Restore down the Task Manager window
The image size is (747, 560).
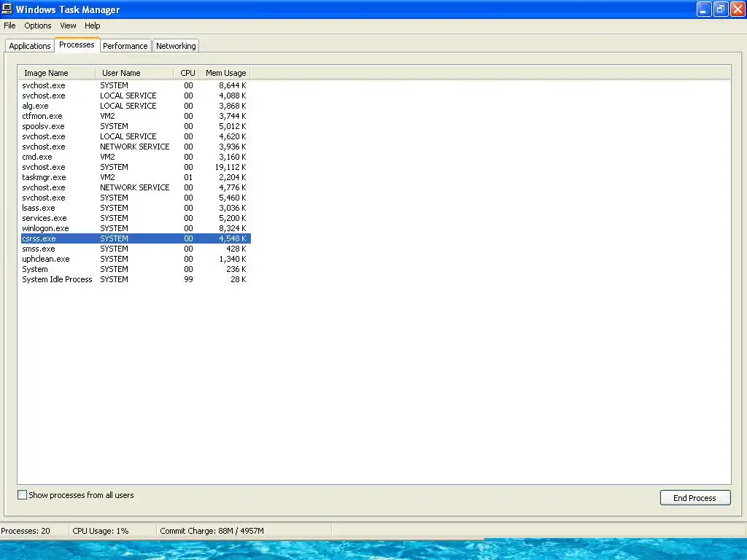point(721,9)
